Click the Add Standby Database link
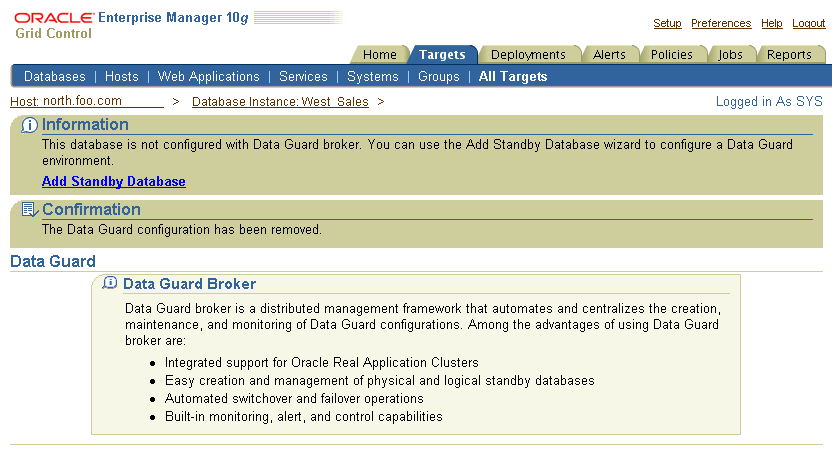The image size is (832, 455). (x=114, y=181)
